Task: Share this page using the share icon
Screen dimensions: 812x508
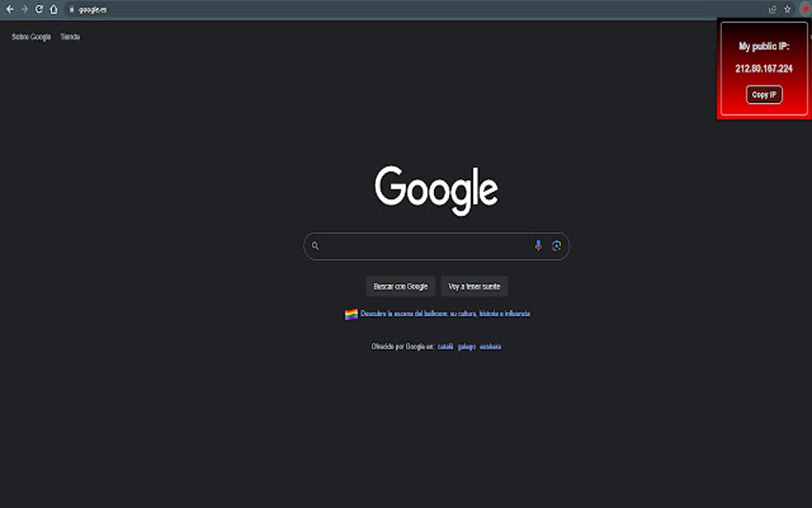Action: tap(772, 10)
